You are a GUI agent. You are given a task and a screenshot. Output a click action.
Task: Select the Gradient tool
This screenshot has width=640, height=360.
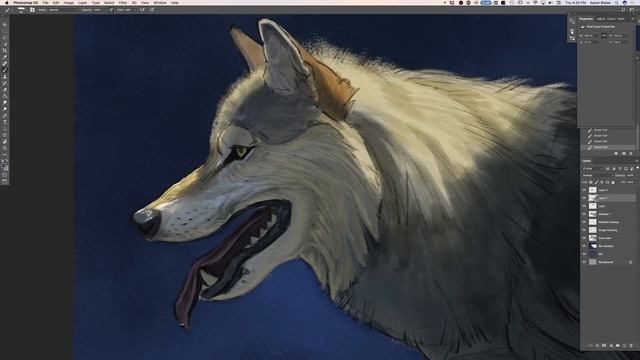point(5,96)
